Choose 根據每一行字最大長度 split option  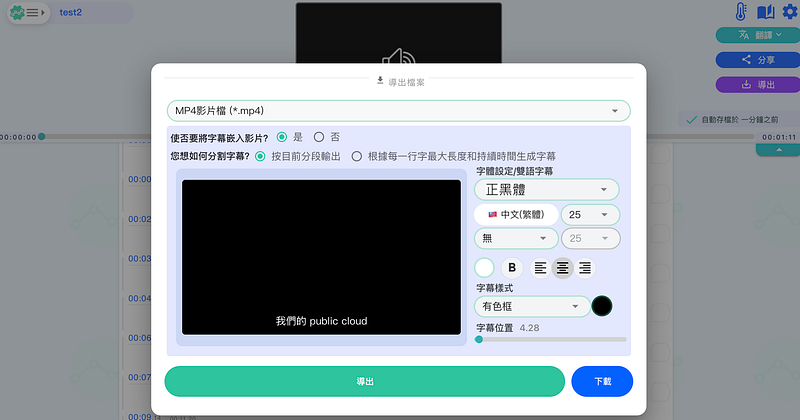357,156
